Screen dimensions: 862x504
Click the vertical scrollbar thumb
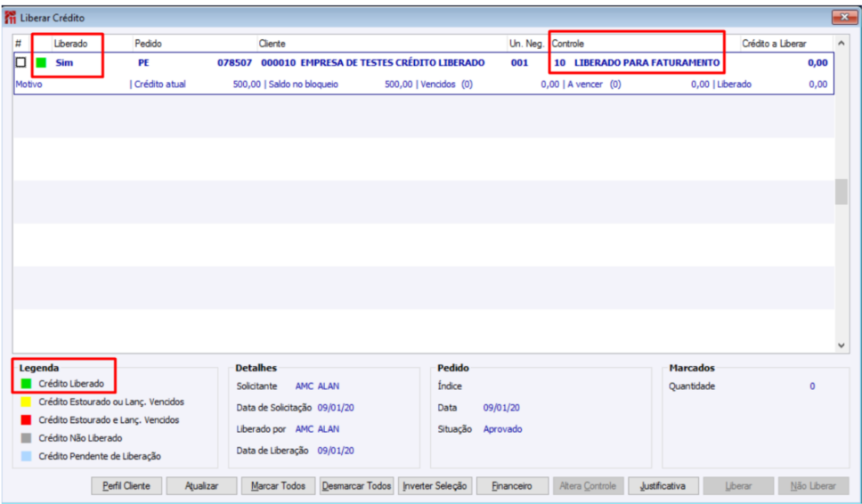[842, 191]
